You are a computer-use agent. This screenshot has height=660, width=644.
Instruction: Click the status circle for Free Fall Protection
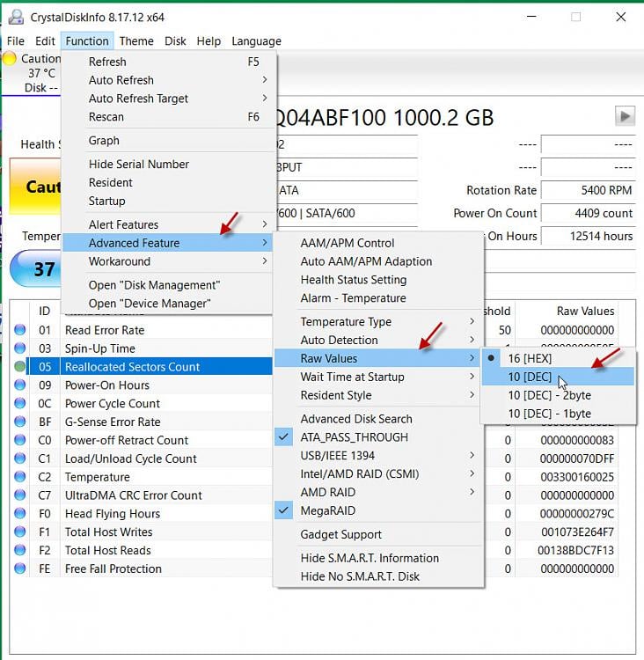[19, 568]
